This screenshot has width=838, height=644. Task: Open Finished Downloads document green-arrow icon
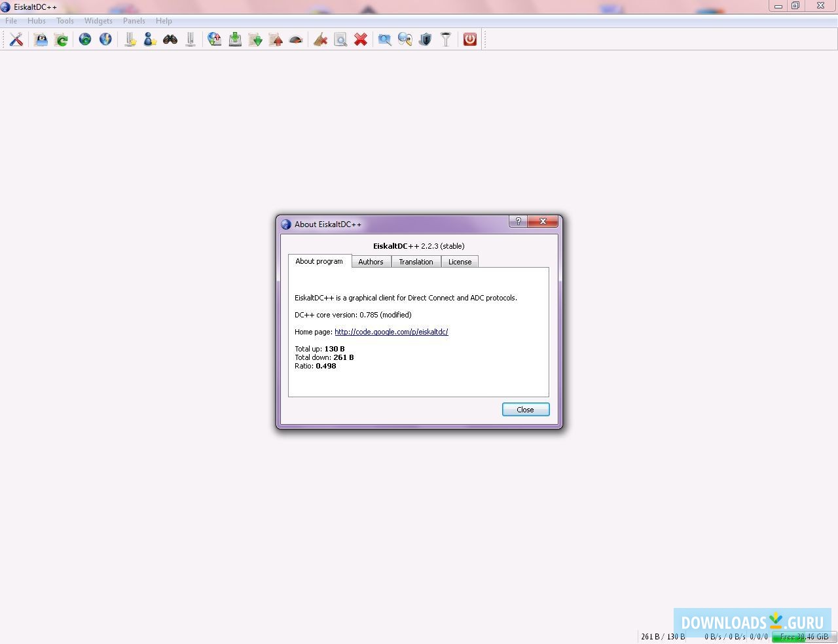click(x=255, y=39)
